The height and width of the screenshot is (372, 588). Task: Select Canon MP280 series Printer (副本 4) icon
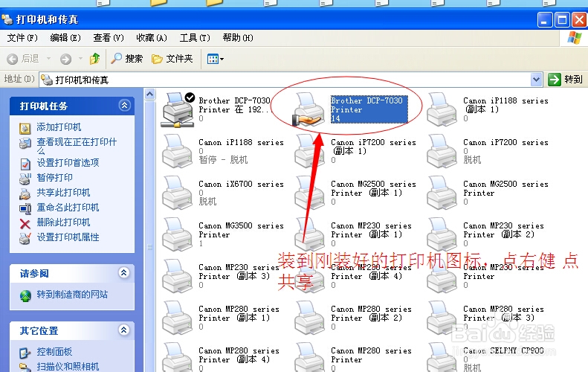pos(178,357)
